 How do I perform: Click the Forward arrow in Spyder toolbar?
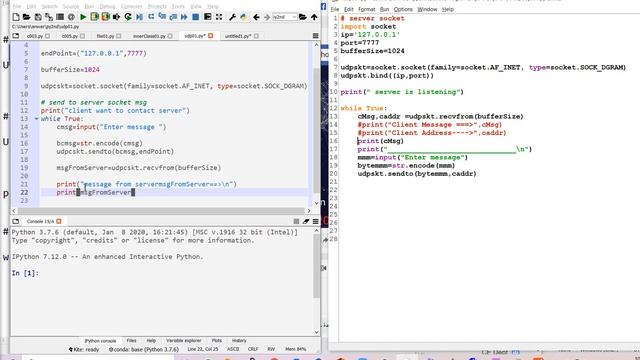(267, 17)
